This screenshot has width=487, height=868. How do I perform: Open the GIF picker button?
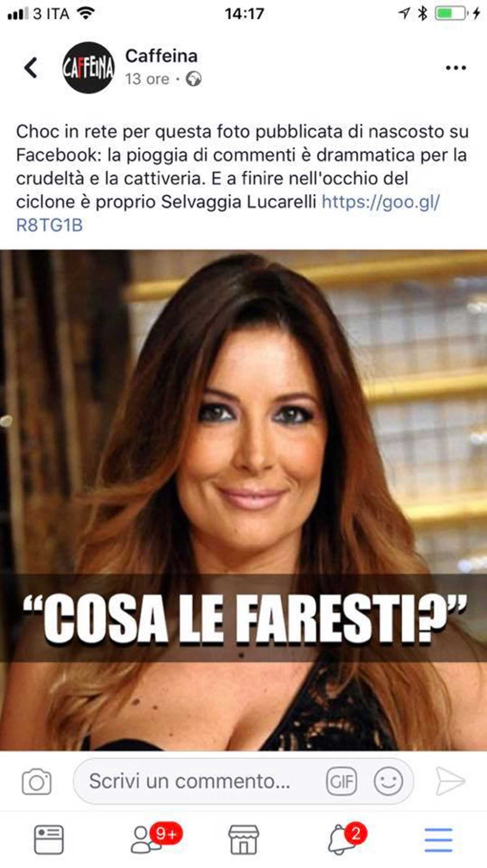coord(342,781)
